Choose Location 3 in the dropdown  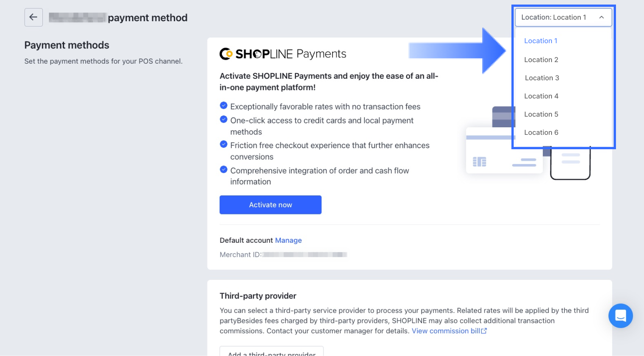click(x=542, y=78)
